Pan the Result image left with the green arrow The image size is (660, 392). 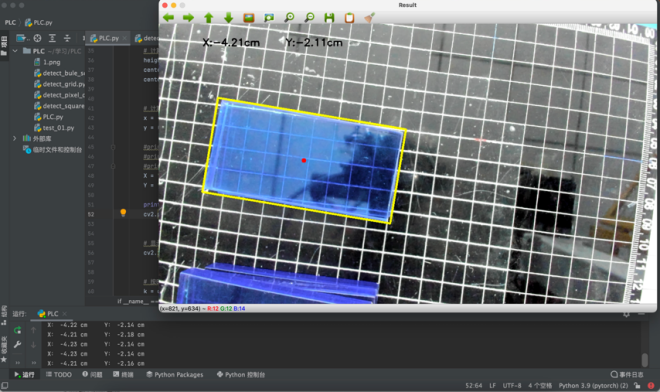168,17
